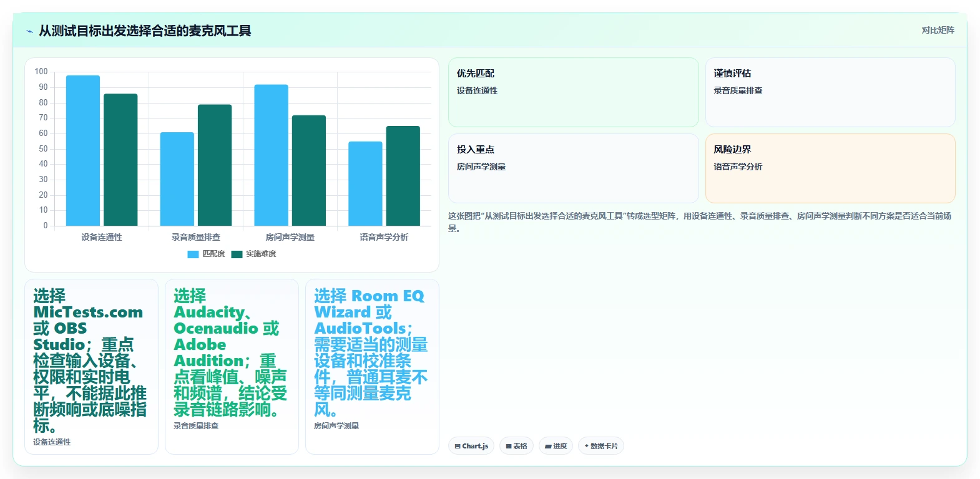980x479 pixels.
Task: Open the 投入重点 matrix card
Action: [574, 168]
